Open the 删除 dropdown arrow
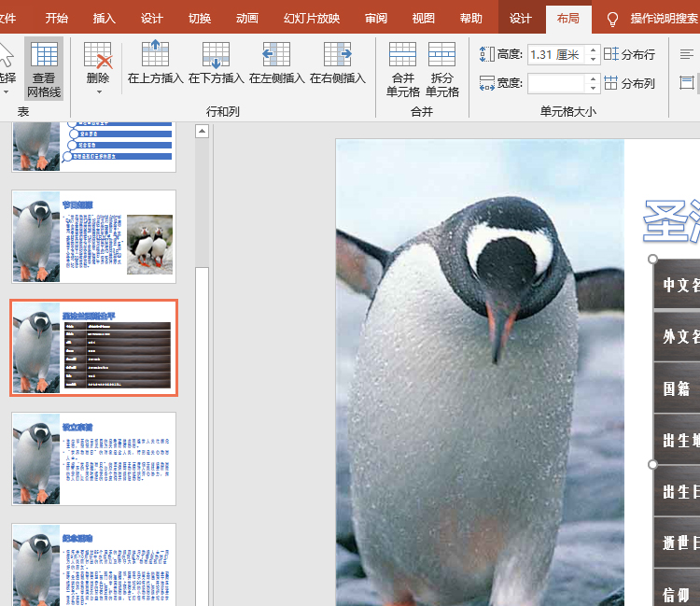Image resolution: width=700 pixels, height=606 pixels. tap(99, 92)
